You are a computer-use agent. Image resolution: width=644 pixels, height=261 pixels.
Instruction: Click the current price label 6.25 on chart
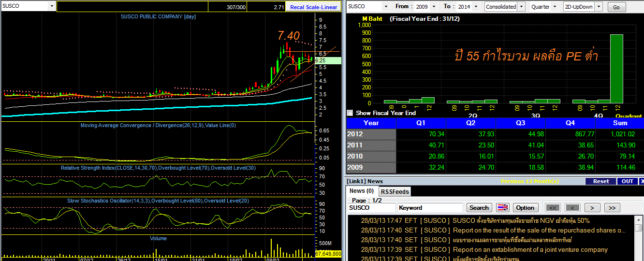click(x=328, y=60)
